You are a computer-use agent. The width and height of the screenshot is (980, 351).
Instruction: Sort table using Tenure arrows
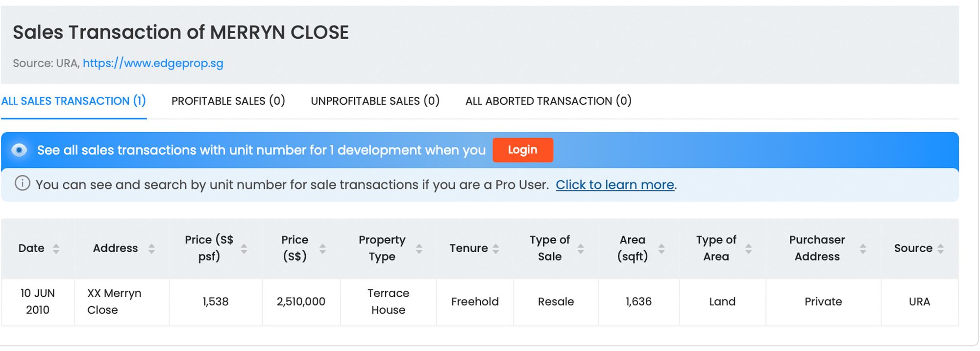pyautogui.click(x=496, y=249)
